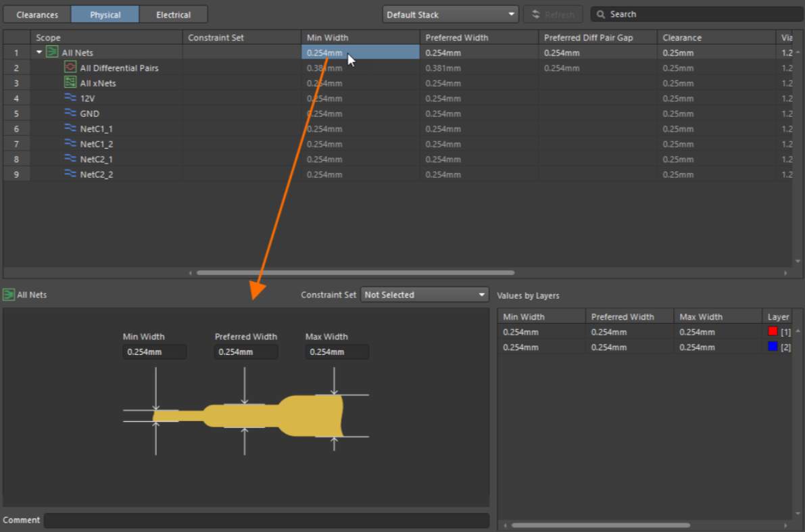
Task: Click the constraints table horizontal scrollbar
Action: point(355,273)
